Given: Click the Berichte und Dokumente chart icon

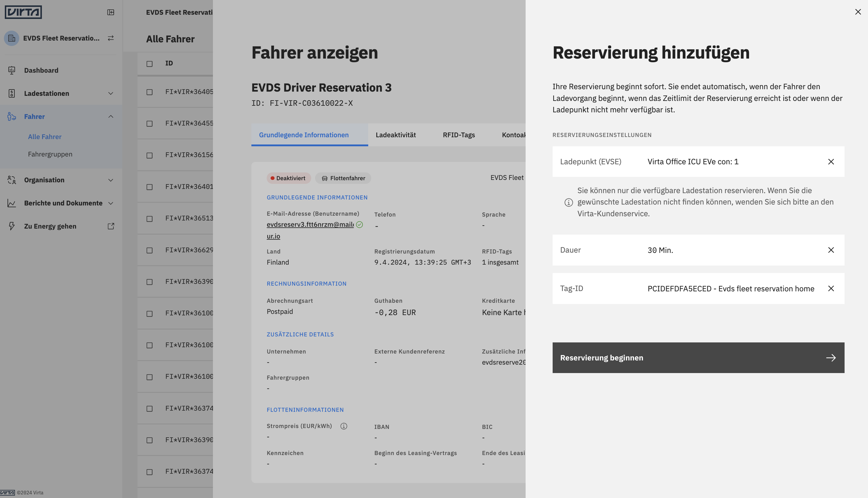Looking at the screenshot, I should pos(12,203).
